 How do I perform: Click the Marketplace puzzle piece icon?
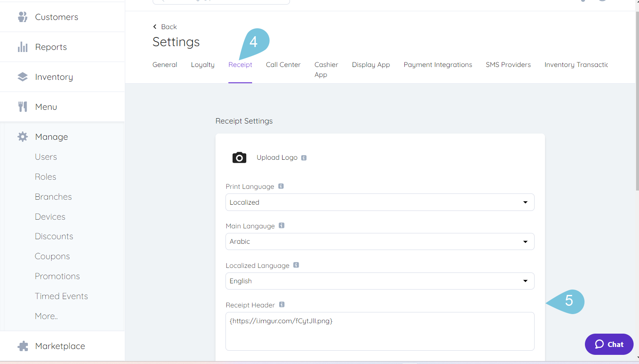point(23,346)
